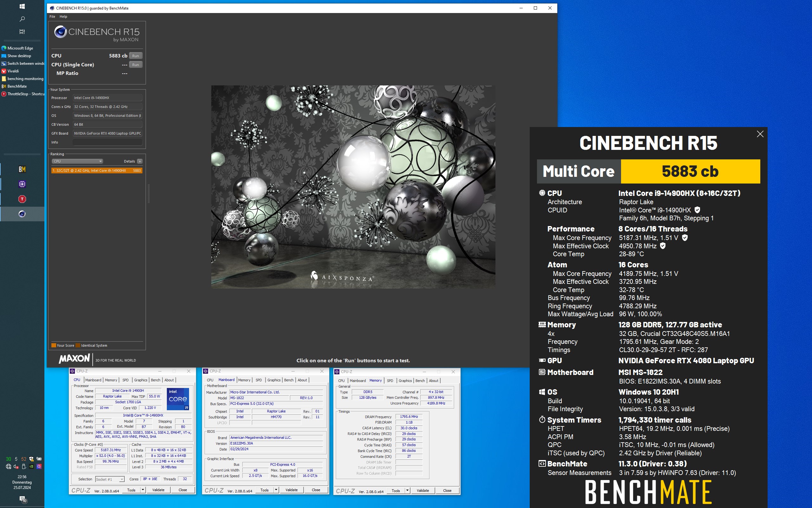
Task: Open the purple headset tray icon
Action: tap(39, 466)
